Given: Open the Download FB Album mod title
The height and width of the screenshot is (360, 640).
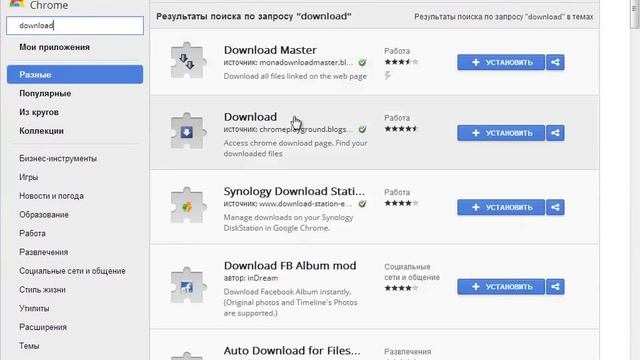Looking at the screenshot, I should click(x=290, y=265).
